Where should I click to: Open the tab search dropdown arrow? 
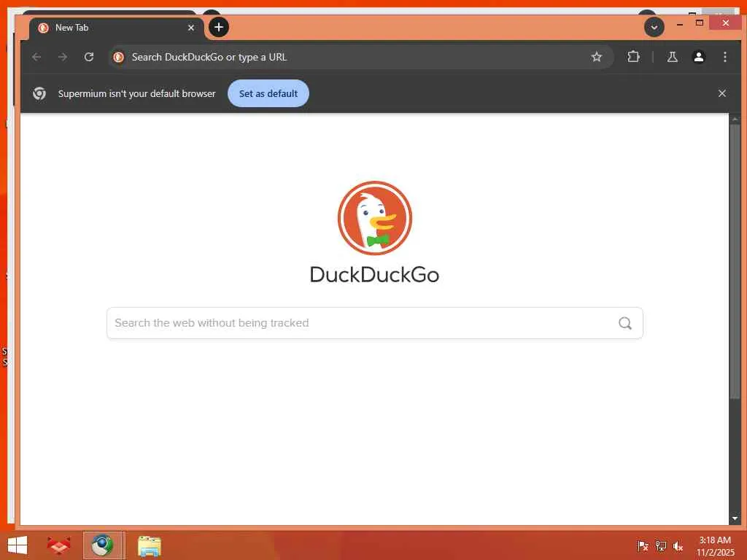tap(654, 27)
